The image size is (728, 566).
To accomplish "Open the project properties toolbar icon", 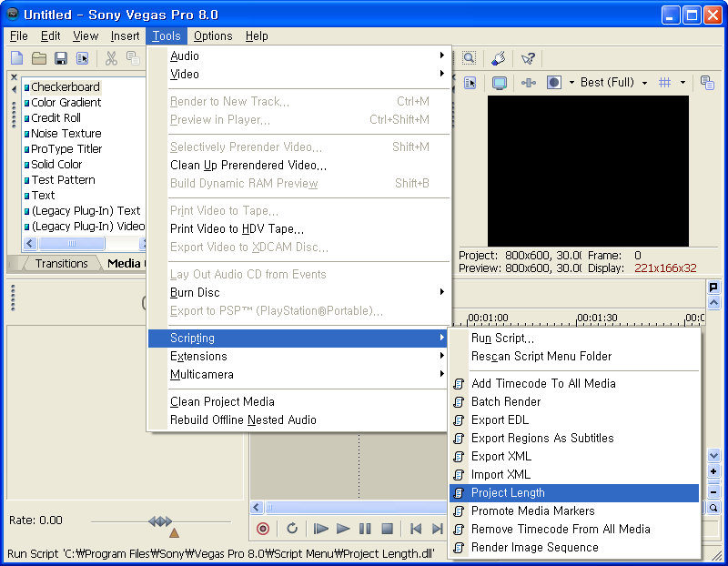I will (83, 58).
